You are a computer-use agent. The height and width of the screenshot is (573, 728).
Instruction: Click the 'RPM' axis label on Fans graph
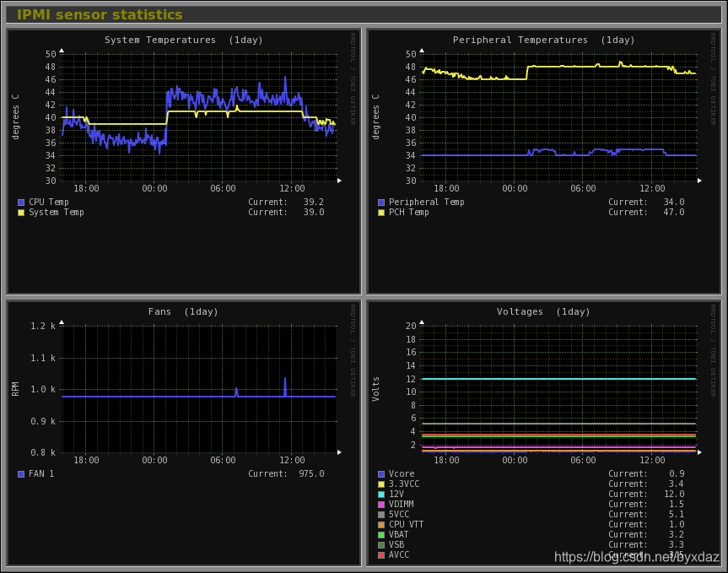pos(15,389)
